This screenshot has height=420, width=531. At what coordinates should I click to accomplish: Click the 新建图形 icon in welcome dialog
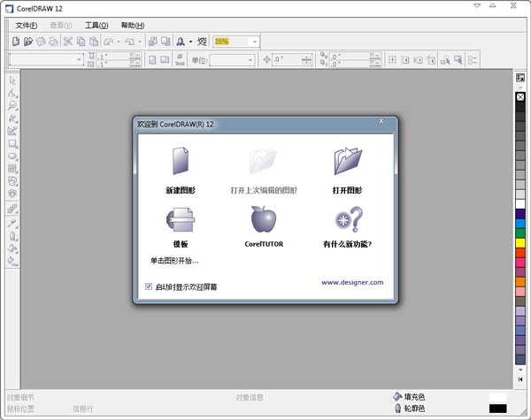tap(180, 163)
